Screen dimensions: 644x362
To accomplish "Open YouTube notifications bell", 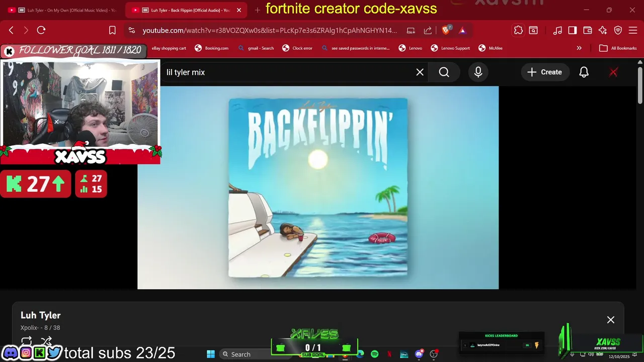I will (x=584, y=72).
